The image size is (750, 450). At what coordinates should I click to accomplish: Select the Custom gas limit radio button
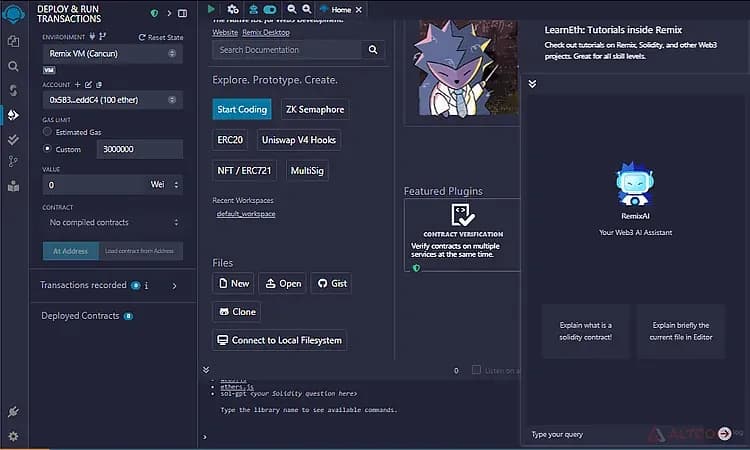pos(47,148)
